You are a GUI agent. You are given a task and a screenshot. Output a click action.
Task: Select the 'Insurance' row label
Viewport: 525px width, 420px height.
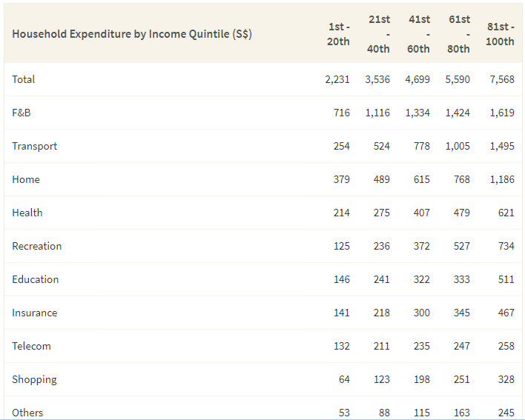coord(35,313)
